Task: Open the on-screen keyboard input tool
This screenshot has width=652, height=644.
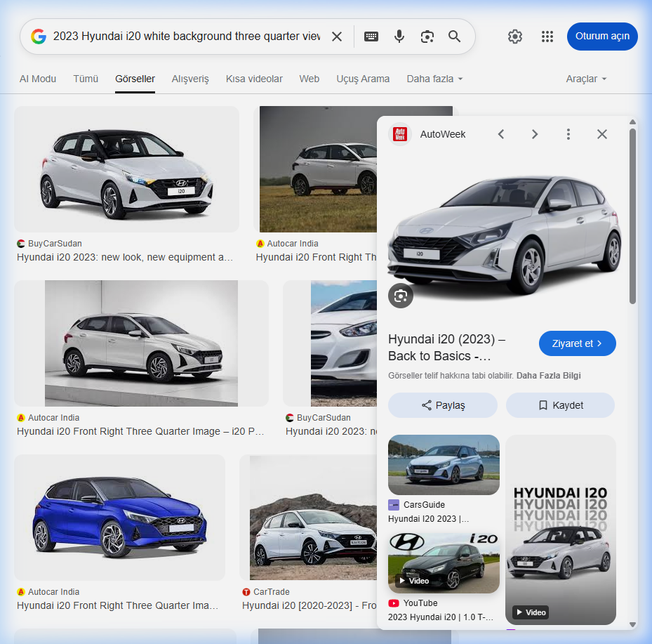Action: coord(371,37)
